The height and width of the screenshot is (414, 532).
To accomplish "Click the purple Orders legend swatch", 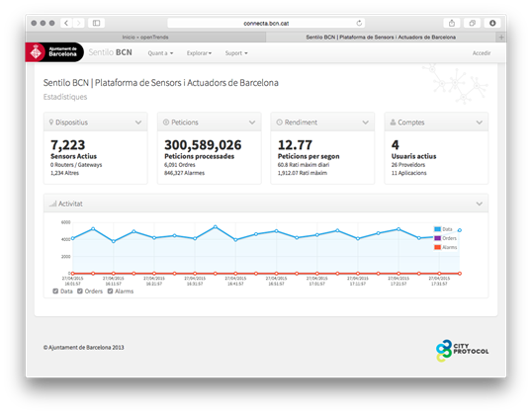I will (x=437, y=238).
